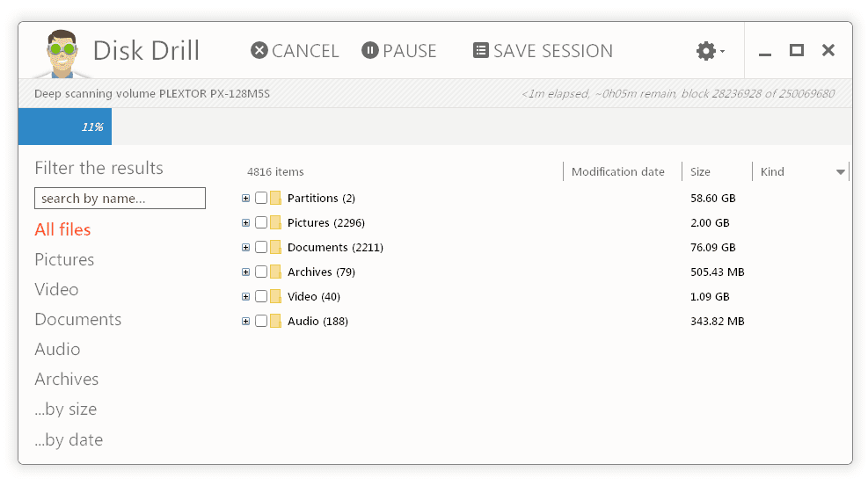The image size is (868, 493).
Task: Click the Disk Drill mascot logo
Action: coord(62,54)
